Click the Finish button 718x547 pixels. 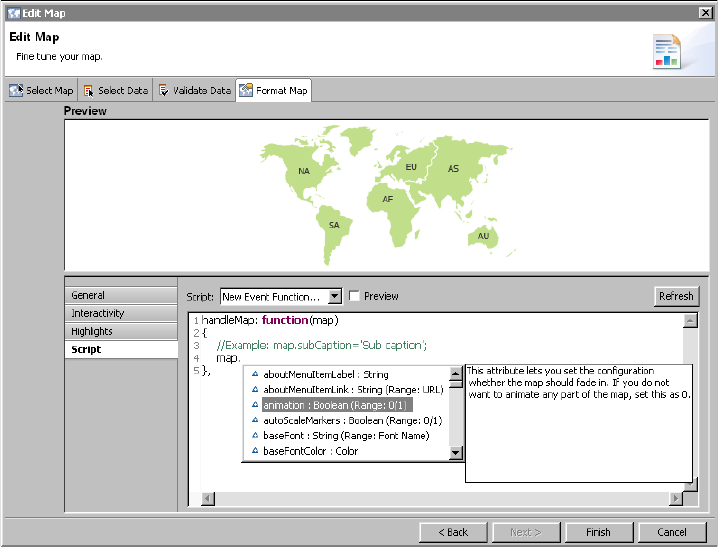point(598,532)
